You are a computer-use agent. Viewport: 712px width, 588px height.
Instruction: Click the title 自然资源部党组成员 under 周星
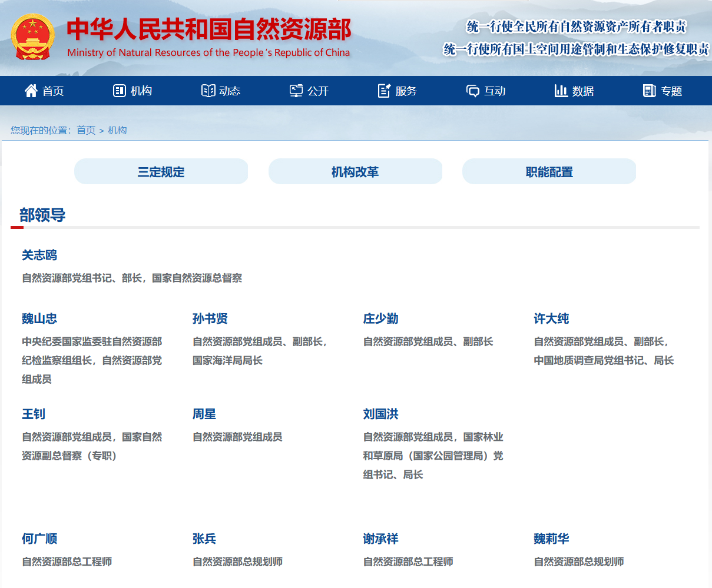point(238,437)
